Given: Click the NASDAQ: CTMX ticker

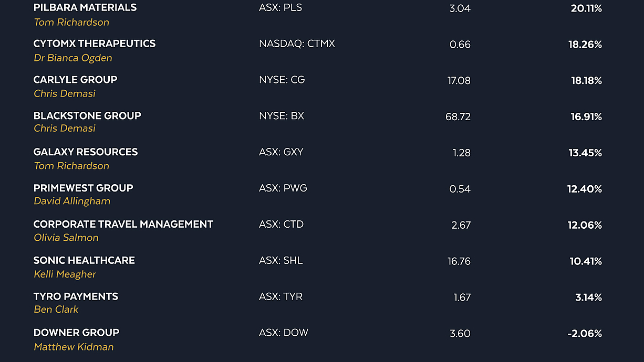Looking at the screenshot, I should click(297, 44).
